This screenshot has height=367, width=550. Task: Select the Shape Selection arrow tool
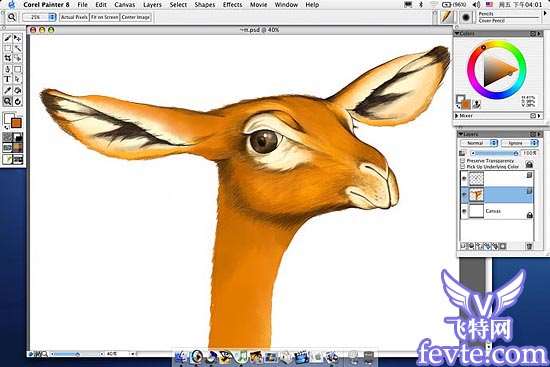pos(18,79)
